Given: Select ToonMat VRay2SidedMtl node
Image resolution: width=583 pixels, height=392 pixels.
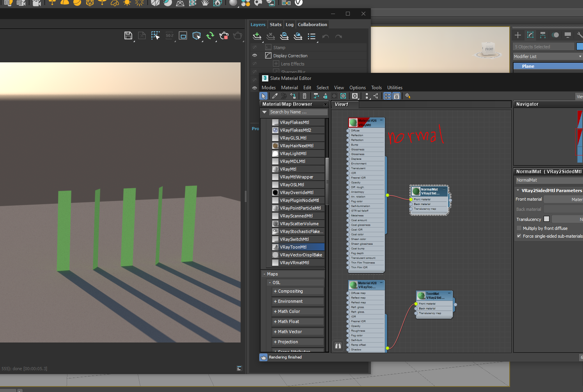Looking at the screenshot, I should pos(435,296).
